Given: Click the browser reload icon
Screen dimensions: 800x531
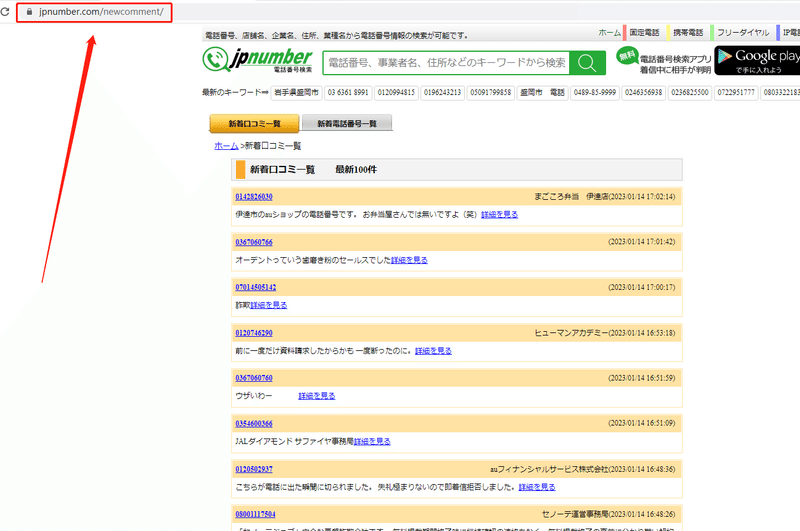Looking at the screenshot, I should coord(5,12).
